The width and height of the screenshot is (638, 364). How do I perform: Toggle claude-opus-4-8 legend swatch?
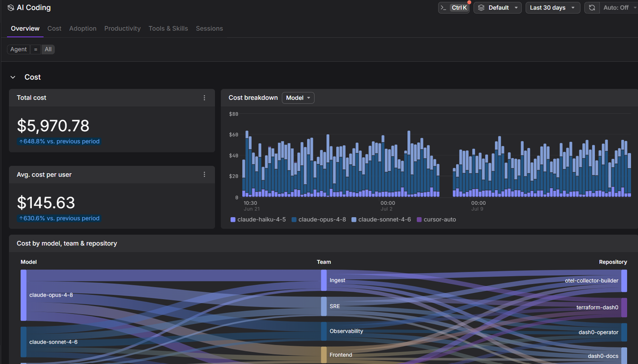click(294, 219)
